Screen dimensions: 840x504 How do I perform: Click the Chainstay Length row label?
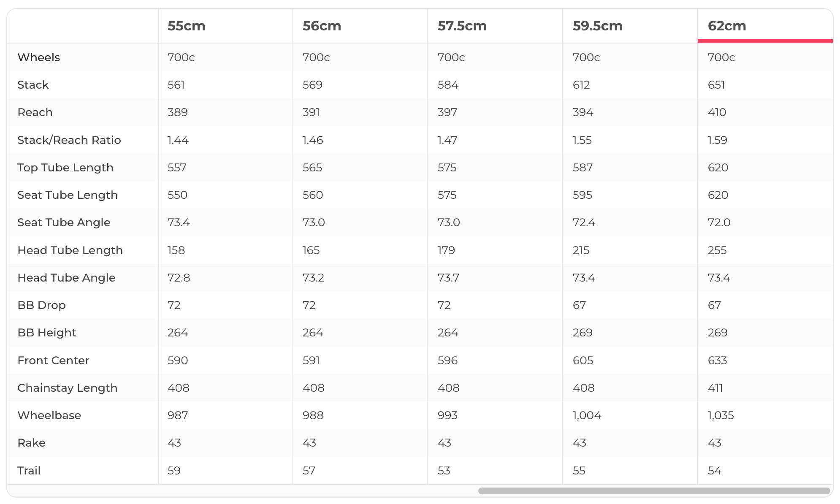68,387
